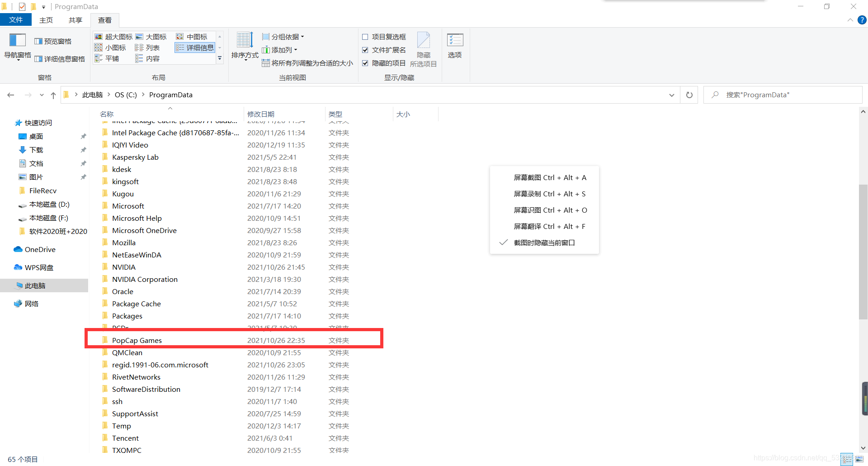
Task: Select the Kaspersky Lab folder
Action: click(135, 157)
